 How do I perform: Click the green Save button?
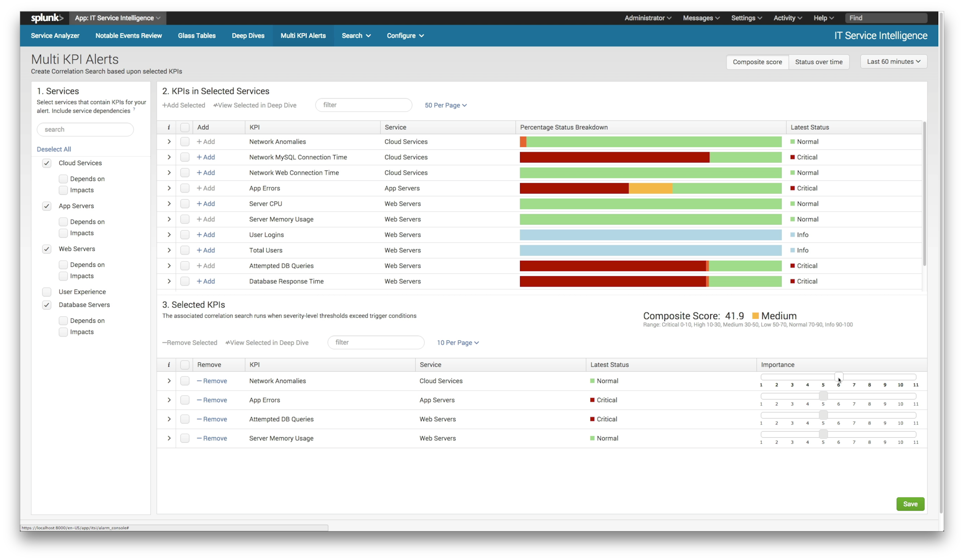point(910,504)
